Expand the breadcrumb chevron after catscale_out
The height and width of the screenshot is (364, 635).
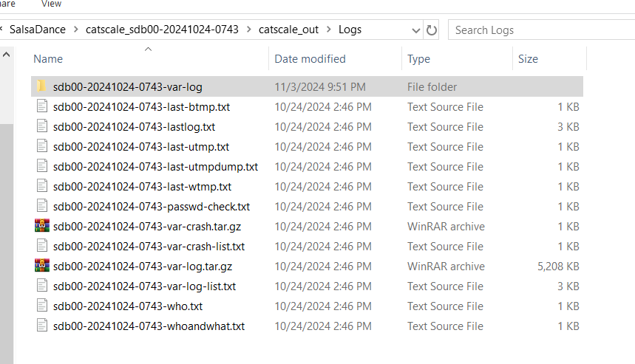(x=329, y=30)
